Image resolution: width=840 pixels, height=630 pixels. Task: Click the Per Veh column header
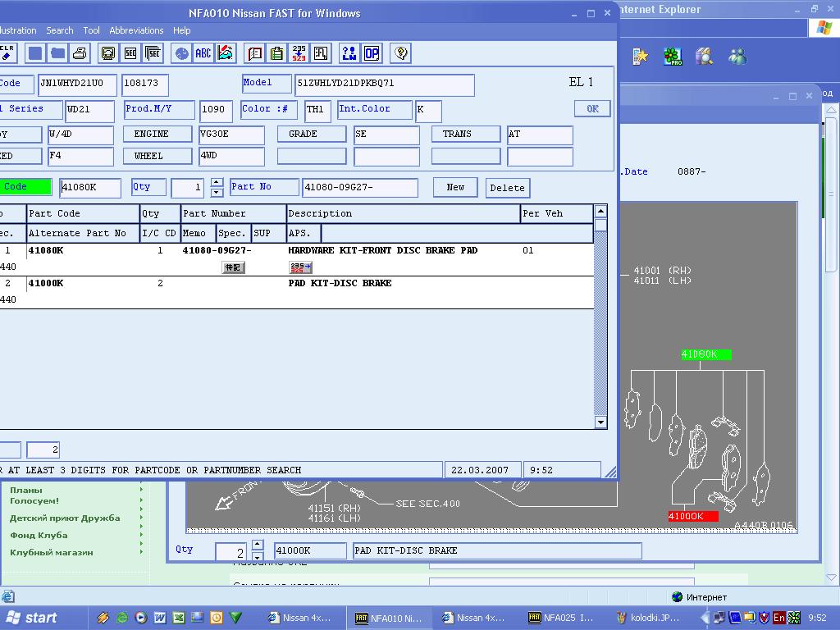pyautogui.click(x=557, y=213)
